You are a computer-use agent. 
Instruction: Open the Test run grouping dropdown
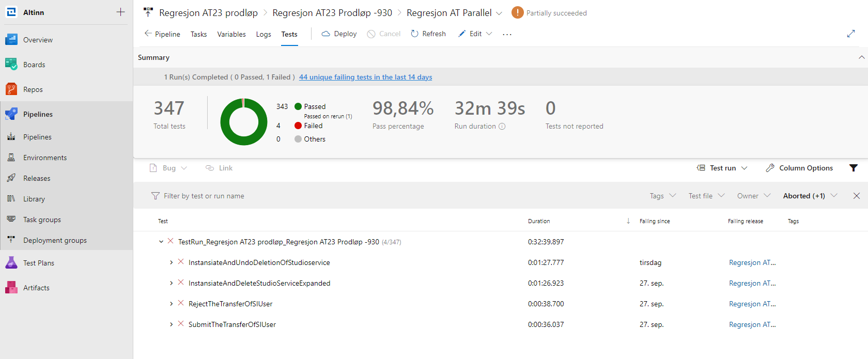pos(722,168)
